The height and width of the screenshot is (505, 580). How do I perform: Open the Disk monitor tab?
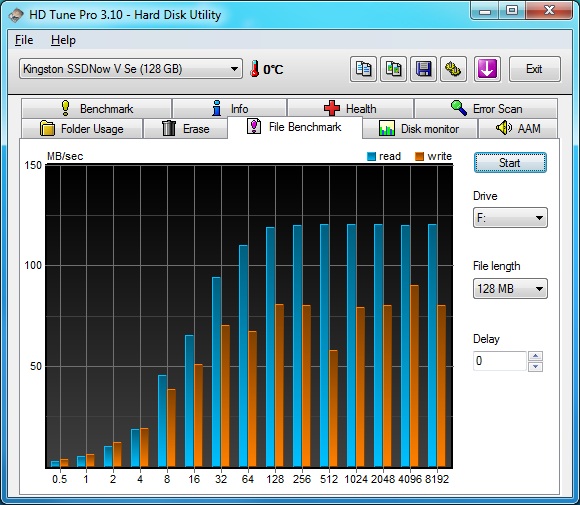(420, 129)
